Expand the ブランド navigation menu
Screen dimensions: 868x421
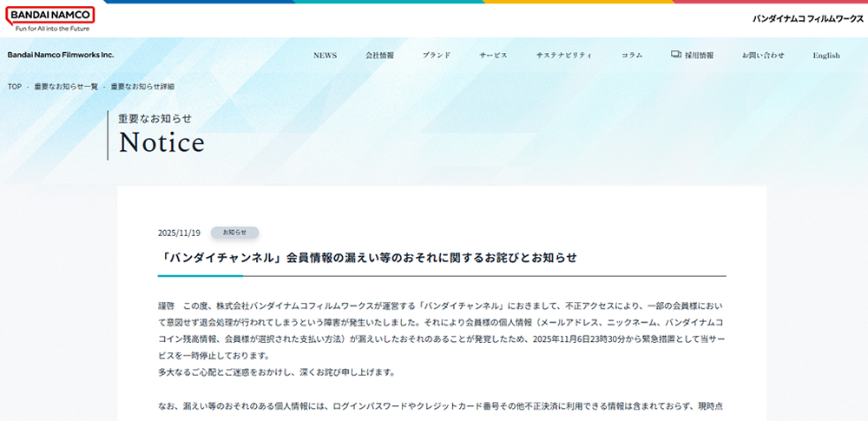coord(437,56)
